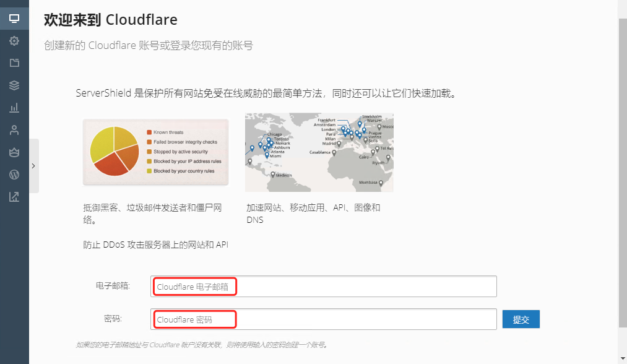Viewport: 627px width, 364px height.
Task: Click the threat pie chart image
Action: click(x=155, y=152)
